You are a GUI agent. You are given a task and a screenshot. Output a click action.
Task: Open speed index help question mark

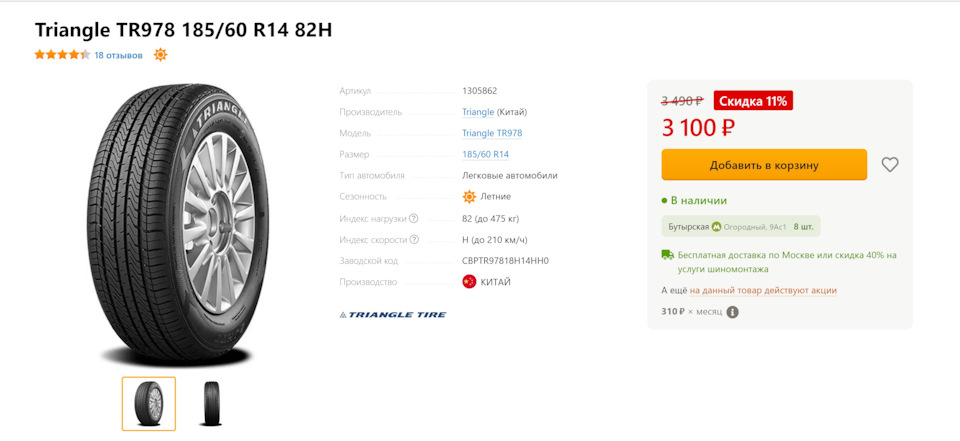tap(414, 239)
